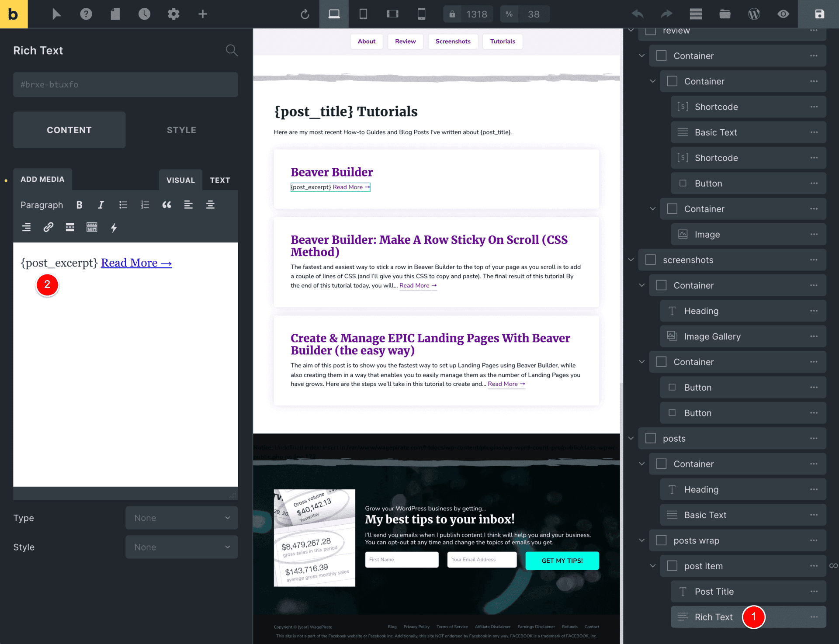Insert or edit link icon
Viewport: 839px width, 644px height.
point(48,227)
